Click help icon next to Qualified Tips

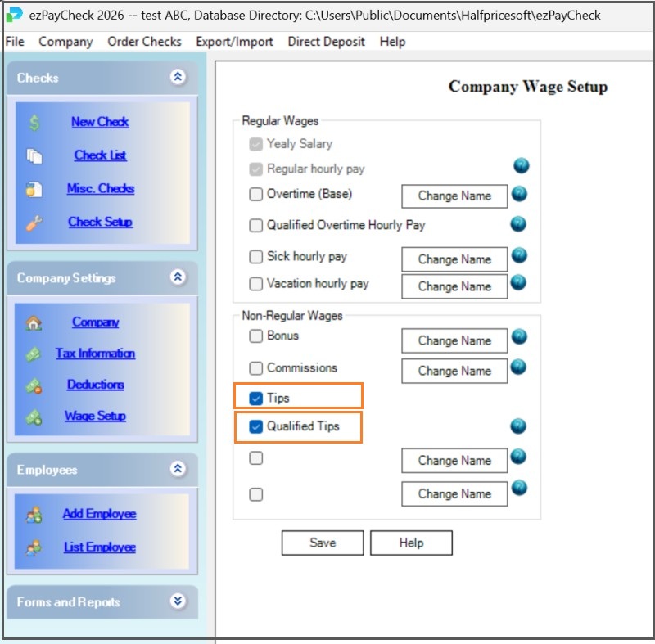coord(518,426)
